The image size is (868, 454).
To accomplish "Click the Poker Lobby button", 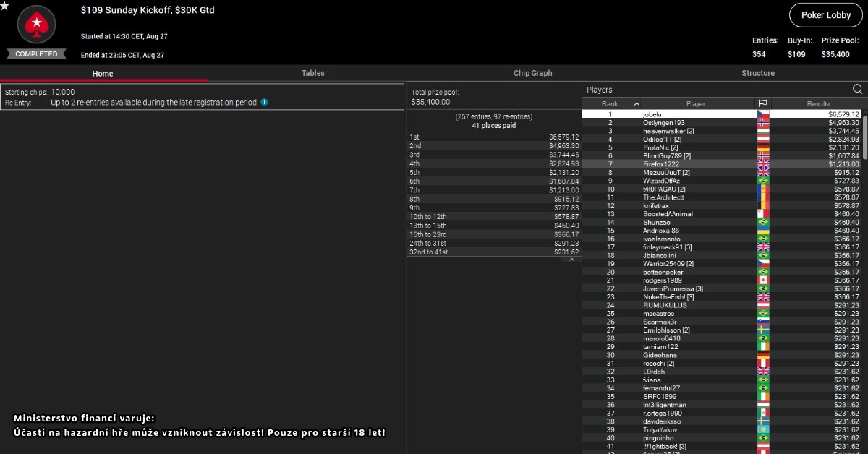I will [825, 15].
